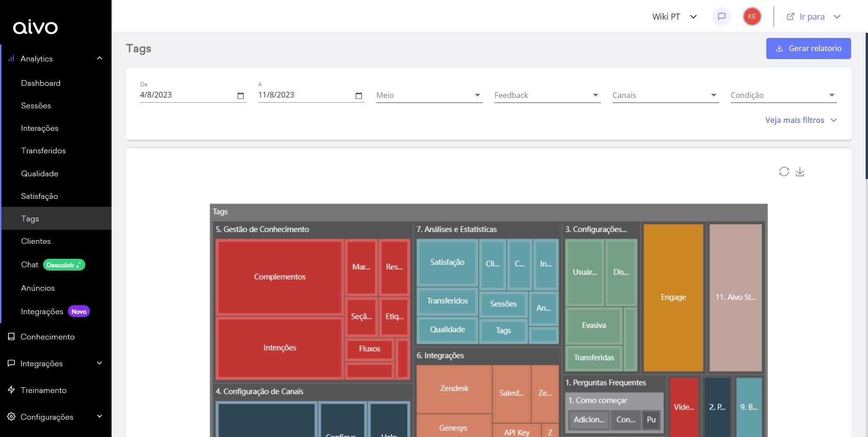The width and height of the screenshot is (868, 437).
Task: Expand the Configurações sidebar menu
Action: (x=99, y=417)
